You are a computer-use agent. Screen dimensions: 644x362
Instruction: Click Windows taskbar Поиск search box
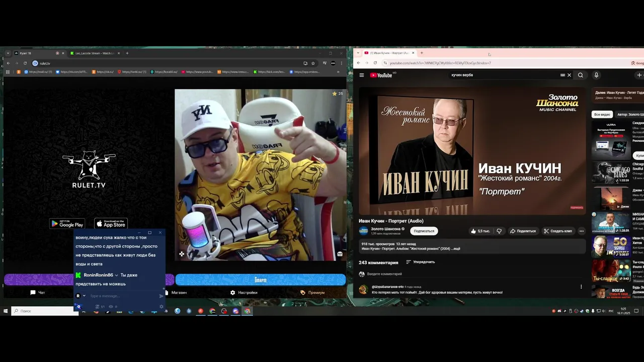[45, 311]
